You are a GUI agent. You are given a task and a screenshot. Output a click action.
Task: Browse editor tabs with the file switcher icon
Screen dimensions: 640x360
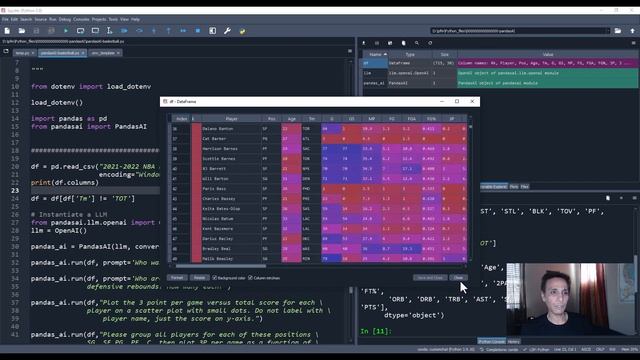6,51
